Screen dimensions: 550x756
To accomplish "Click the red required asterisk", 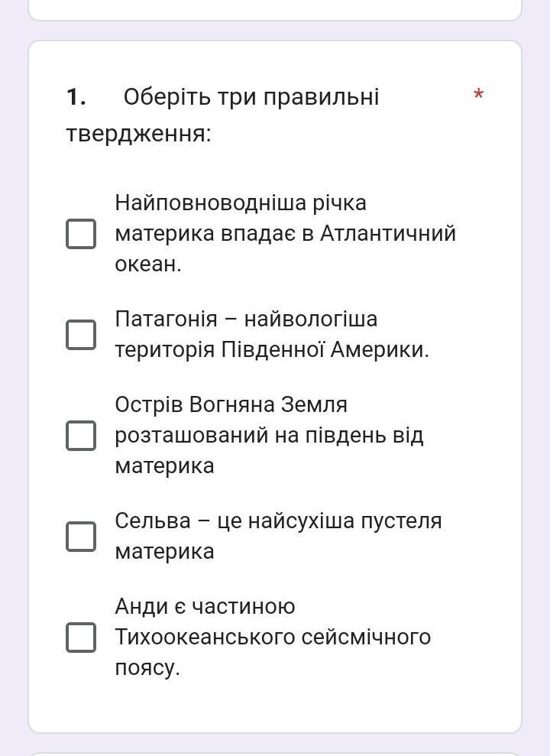I will click(478, 94).
